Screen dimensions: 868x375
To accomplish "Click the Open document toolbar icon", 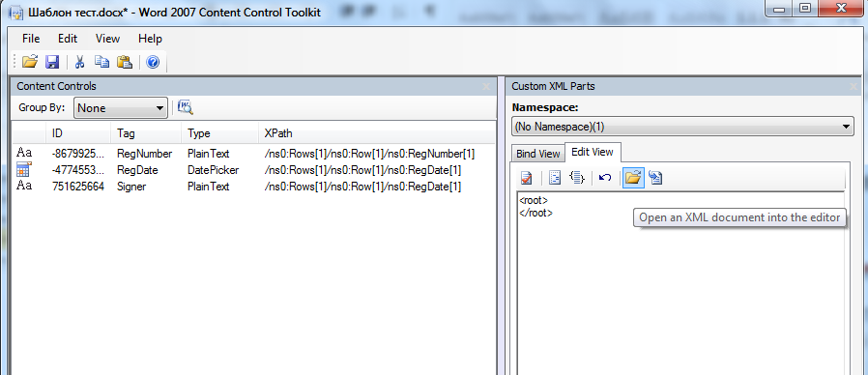I will [x=29, y=62].
